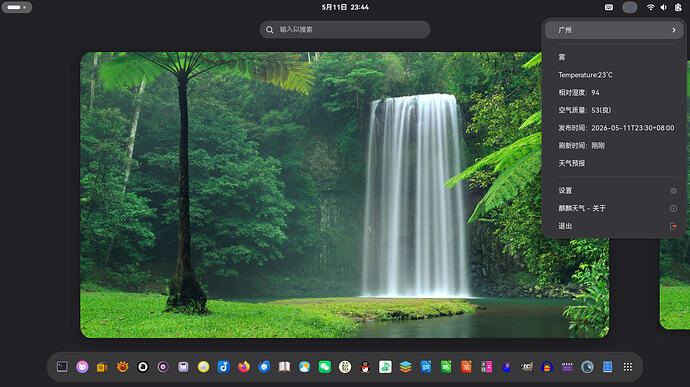
Task: Click the workspace indicator pill top-left
Action: tap(17, 7)
